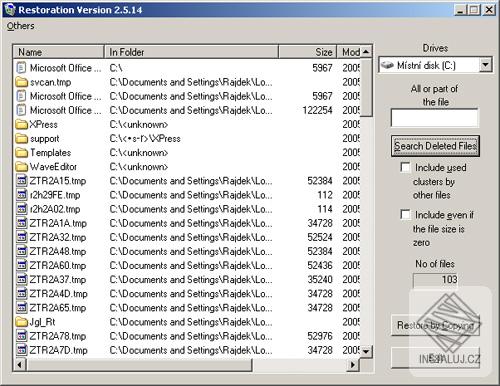The width and height of the screenshot is (500, 386).
Task: Click the file icon beside ZTR2A60.tmp
Action: coord(21,265)
